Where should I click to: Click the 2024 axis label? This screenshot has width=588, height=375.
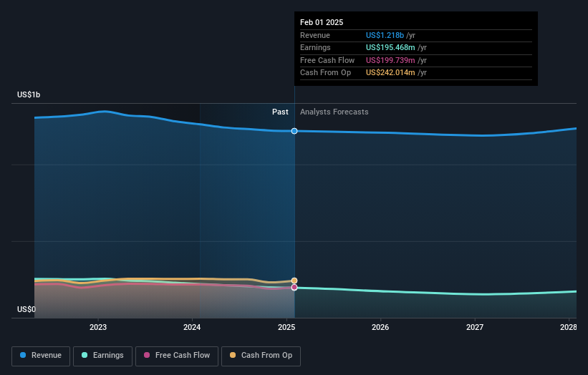[x=192, y=328]
